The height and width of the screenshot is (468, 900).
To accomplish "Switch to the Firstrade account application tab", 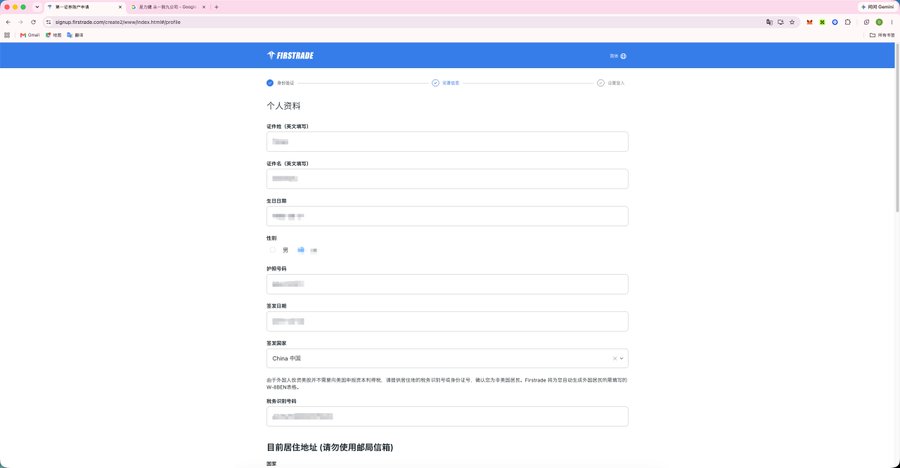I will pyautogui.click(x=84, y=7).
